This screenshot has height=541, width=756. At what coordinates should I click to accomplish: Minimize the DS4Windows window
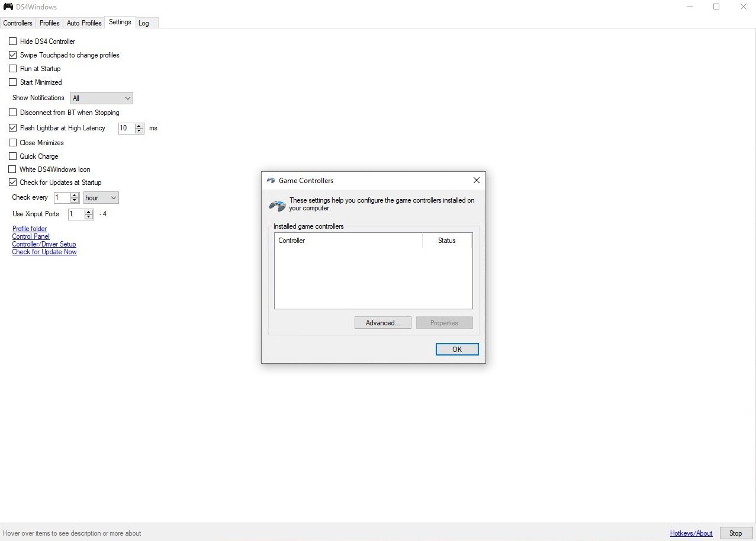click(x=690, y=7)
